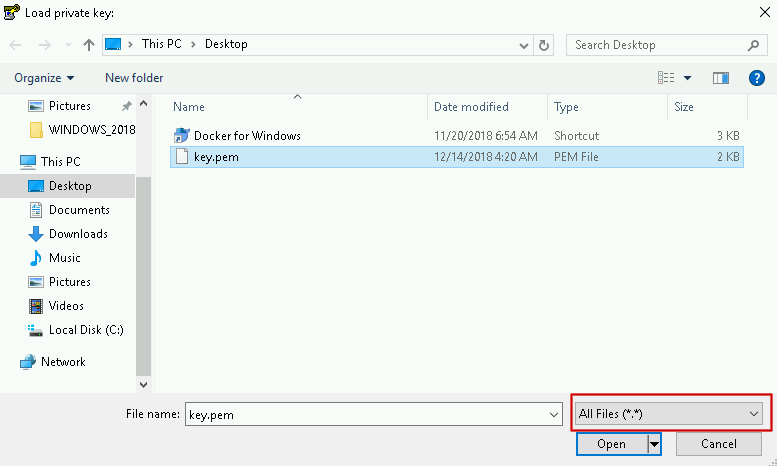Expand the File name history dropdown
The image size is (777, 466).
click(555, 414)
